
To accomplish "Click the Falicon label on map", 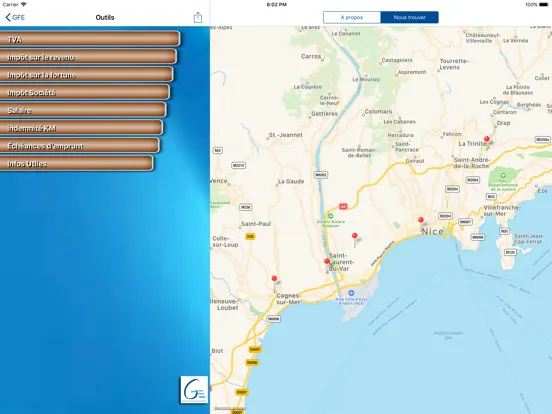I will [452, 134].
